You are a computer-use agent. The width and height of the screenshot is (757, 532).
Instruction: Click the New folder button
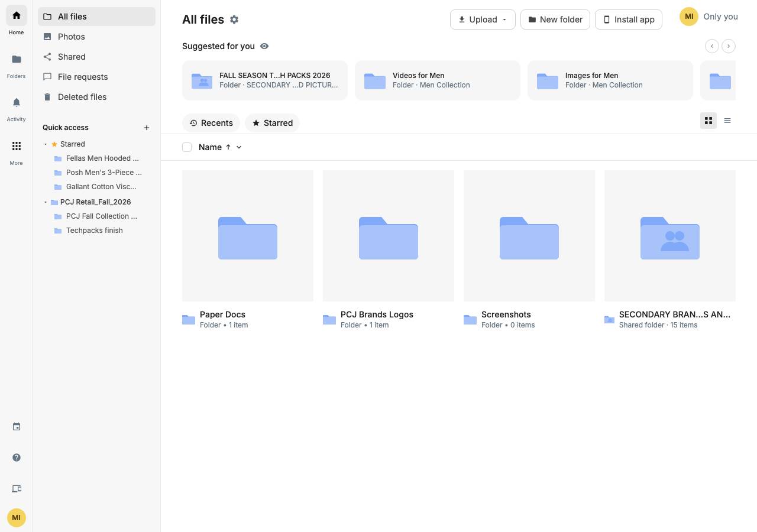pyautogui.click(x=555, y=20)
